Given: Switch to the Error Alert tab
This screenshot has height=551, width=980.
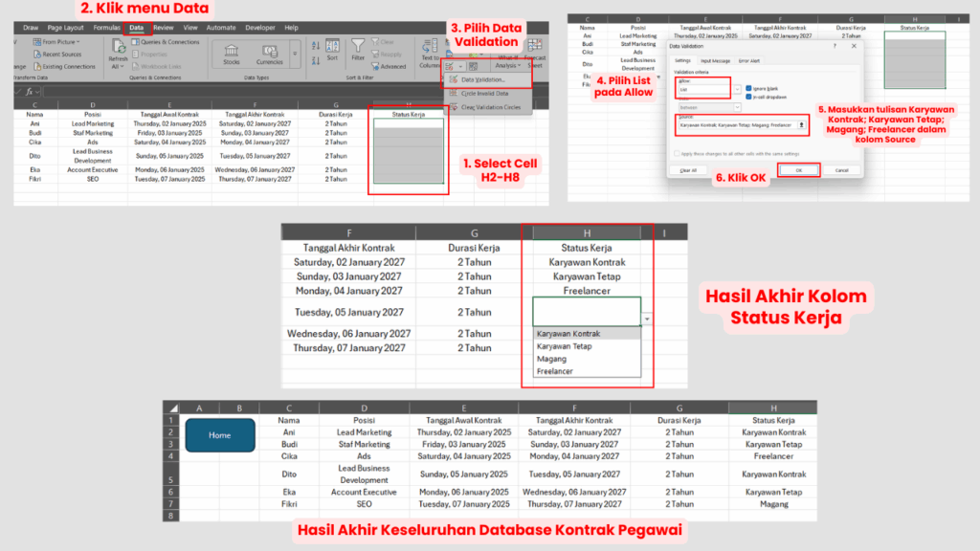Looking at the screenshot, I should pos(749,60).
